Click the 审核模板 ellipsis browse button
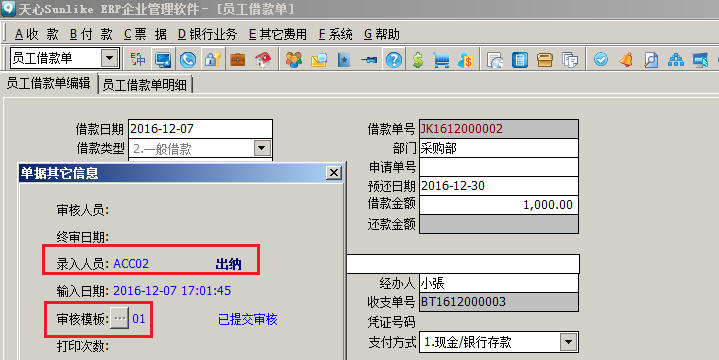The height and width of the screenshot is (360, 719). (119, 318)
